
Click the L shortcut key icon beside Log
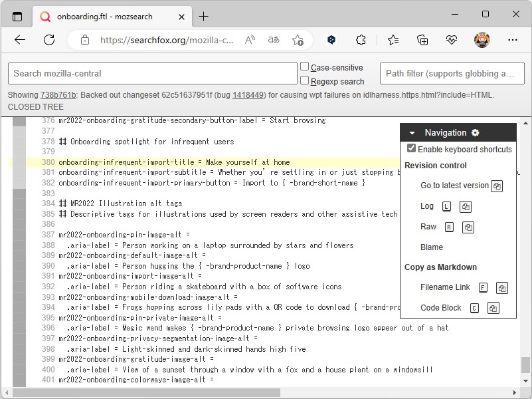[x=446, y=206]
